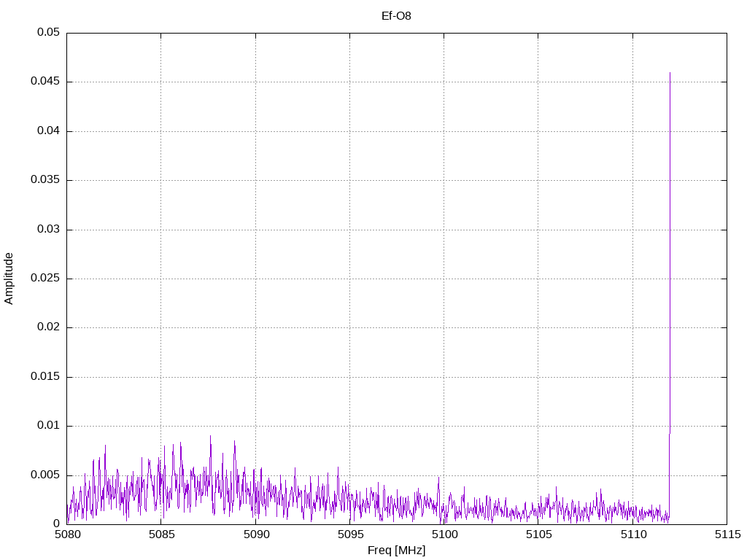The image size is (747, 560).
Task: Click the y-axis tick label 0.045
Action: (45, 81)
